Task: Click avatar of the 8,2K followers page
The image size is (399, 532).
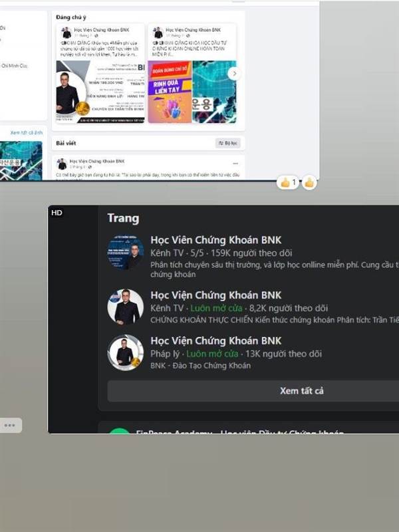Action: pos(126,307)
